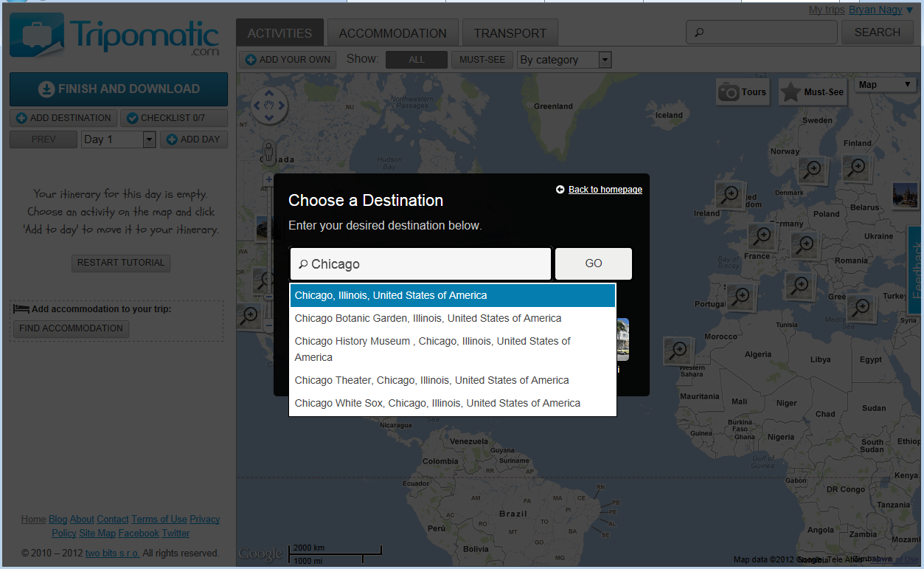The image size is (924, 569).
Task: Click the Back to homepage arrow icon
Action: click(x=560, y=190)
